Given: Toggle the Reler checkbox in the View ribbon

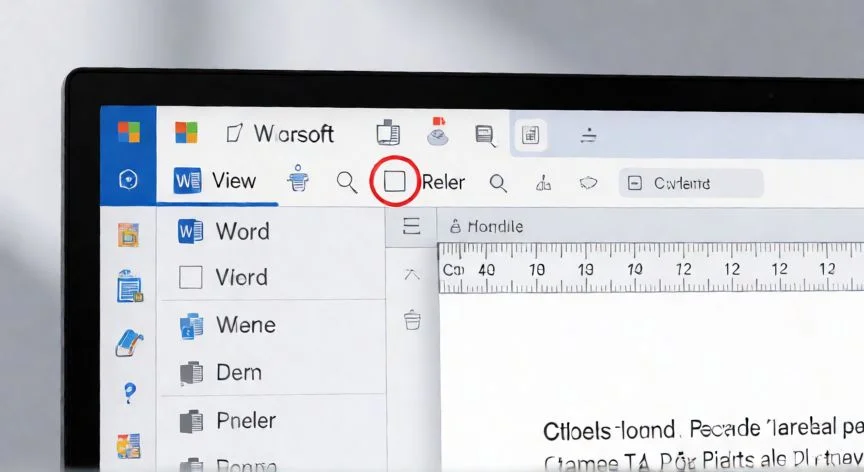Looking at the screenshot, I should (x=395, y=181).
